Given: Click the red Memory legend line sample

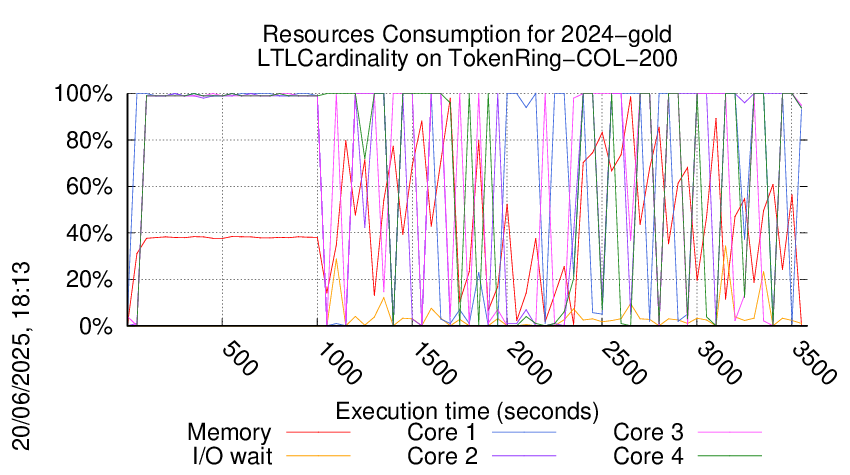Looking at the screenshot, I should (318, 432).
